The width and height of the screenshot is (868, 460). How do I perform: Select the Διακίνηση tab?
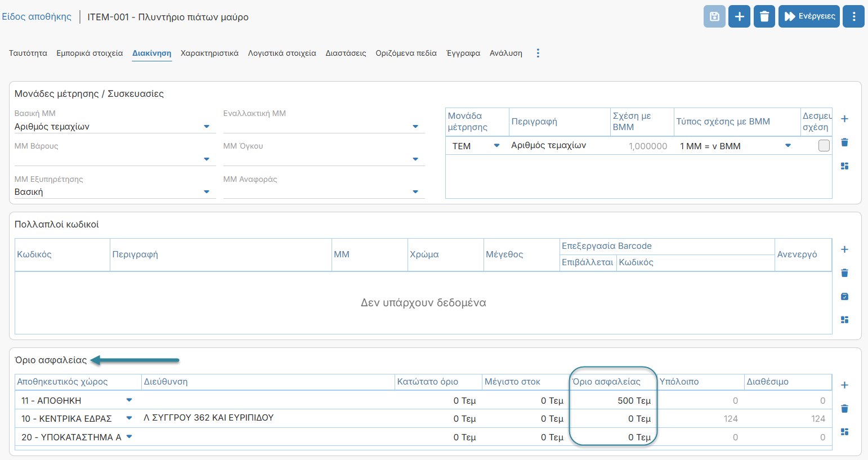pyautogui.click(x=152, y=53)
